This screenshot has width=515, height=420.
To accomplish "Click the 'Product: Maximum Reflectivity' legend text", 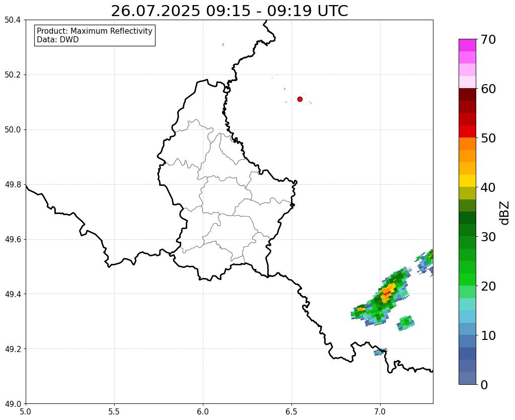I will pyautogui.click(x=95, y=31).
